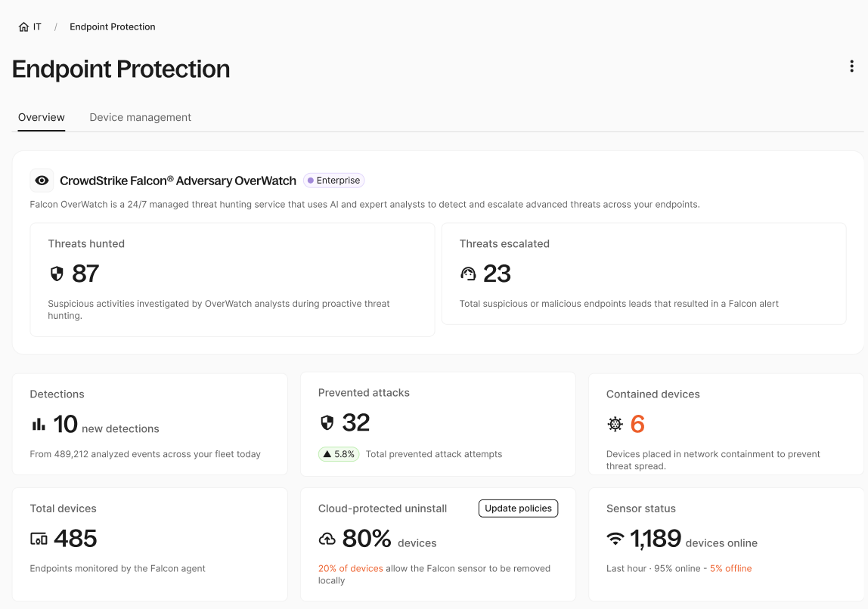This screenshot has width=868, height=609.
Task: Click the home icon in breadcrumb
Action: click(x=23, y=27)
